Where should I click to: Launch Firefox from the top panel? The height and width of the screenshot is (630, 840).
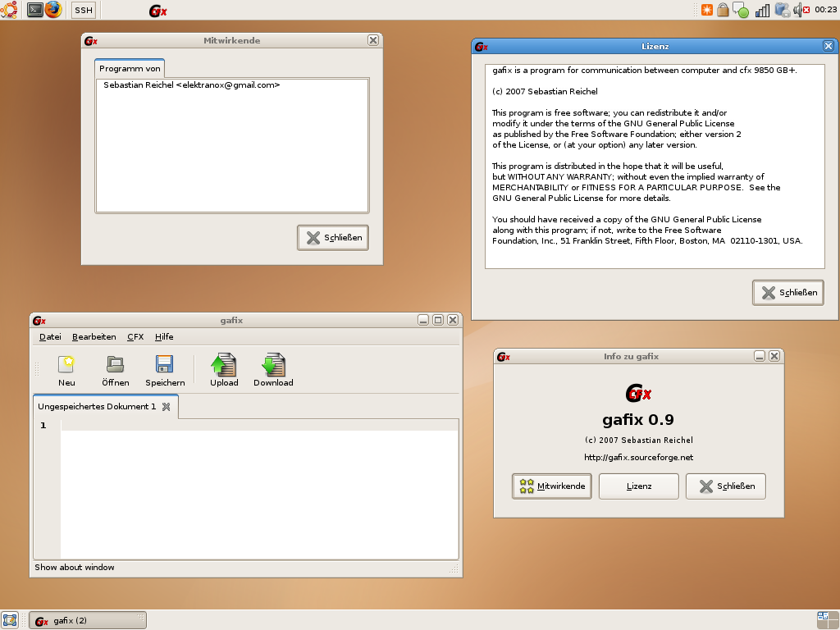pyautogui.click(x=53, y=10)
